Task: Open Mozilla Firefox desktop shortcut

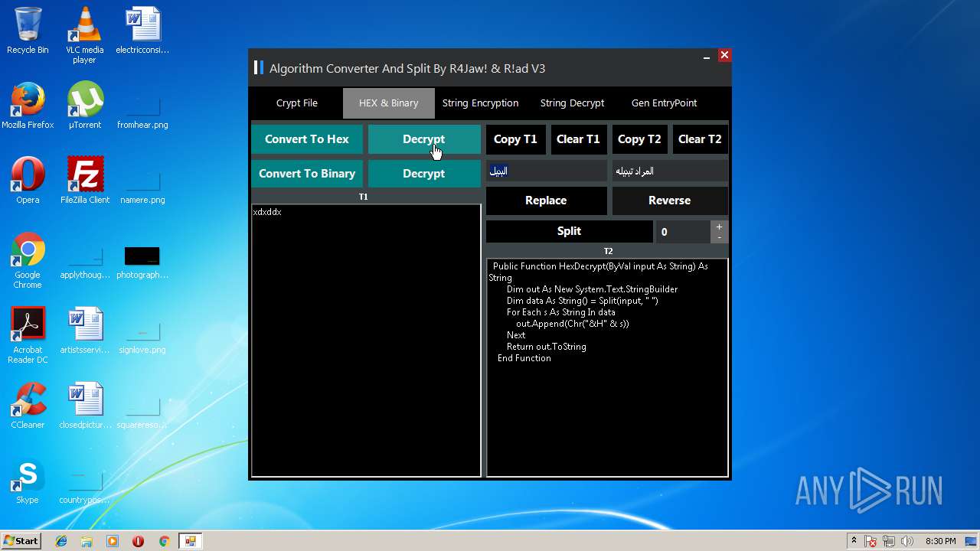Action: pos(28,106)
